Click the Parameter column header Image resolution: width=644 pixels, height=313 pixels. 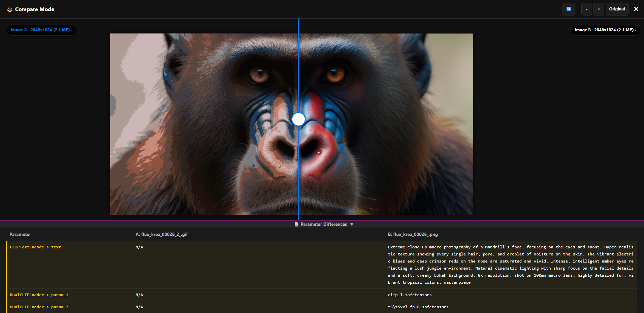pos(21,234)
